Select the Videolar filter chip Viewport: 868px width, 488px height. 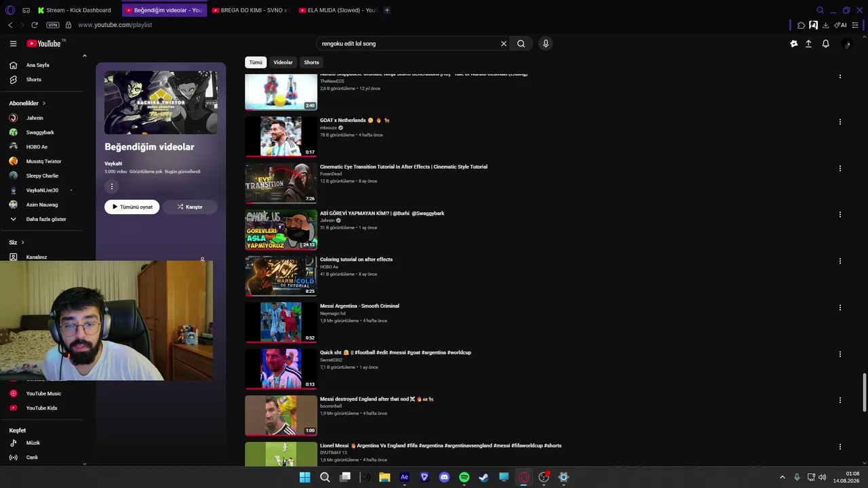[283, 62]
